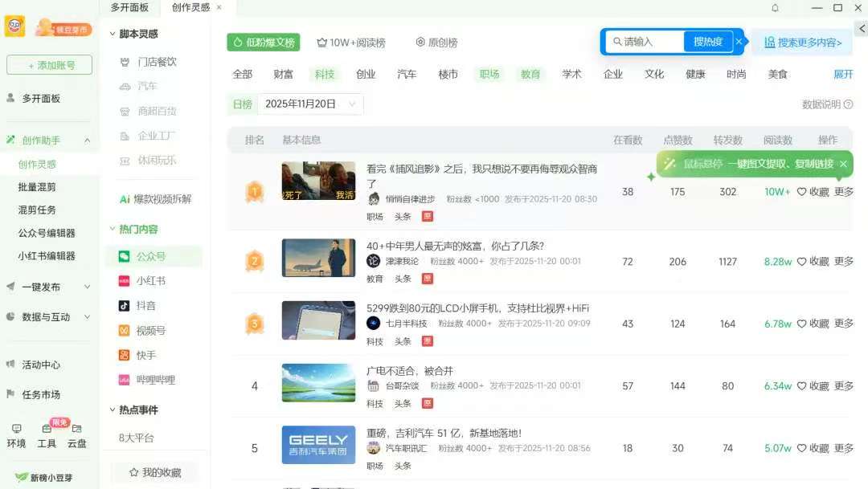Toggle the 创业 category filter
This screenshot has width=868, height=489.
click(366, 74)
